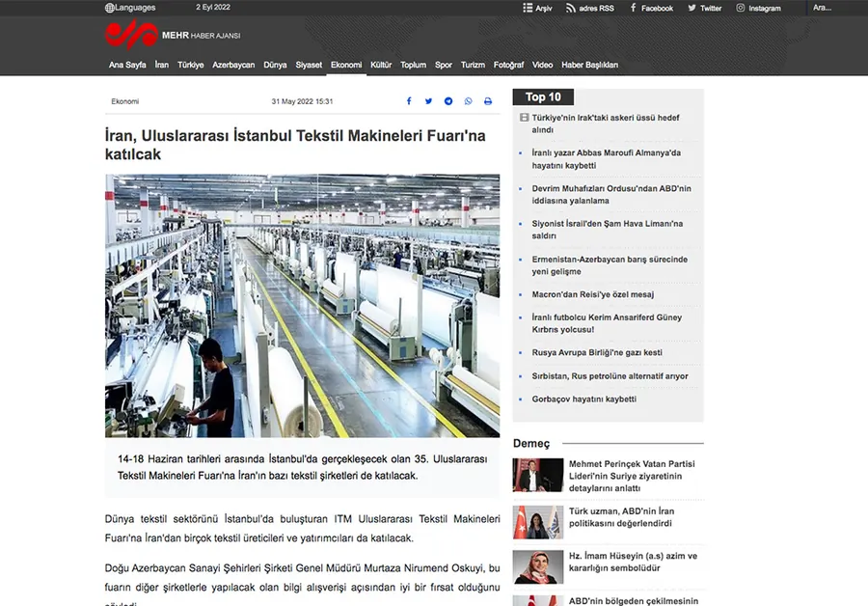Open Türk uzman thumbnail image

pyautogui.click(x=537, y=522)
